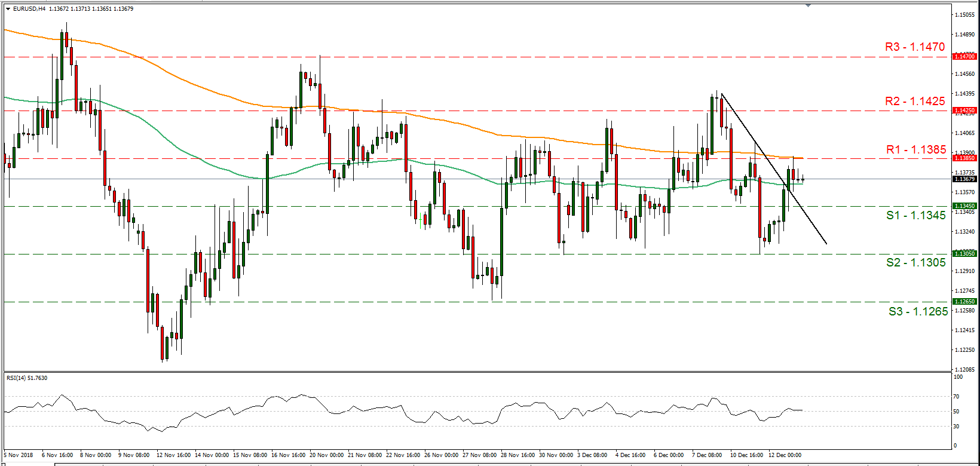Viewport: 980px width, 466px height.
Task: Click the RSI(14) 51.7630 indicator label
Action: (27, 378)
